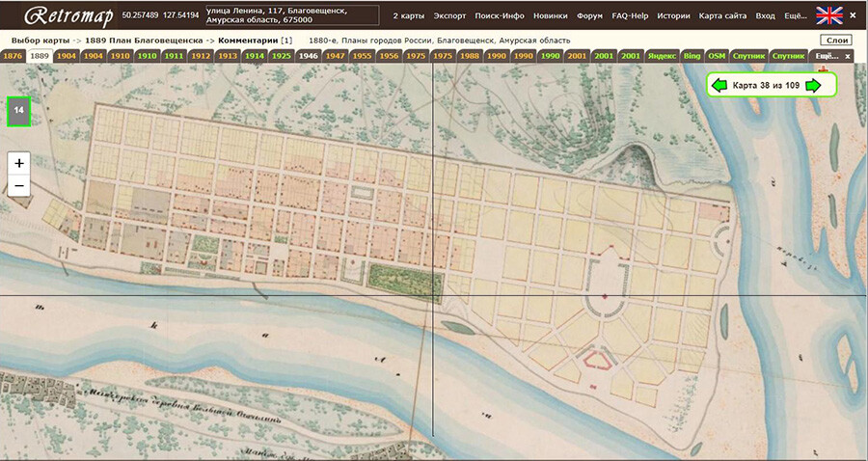Switch to 2 карты dual map mode
The image size is (868, 461).
pyautogui.click(x=409, y=16)
